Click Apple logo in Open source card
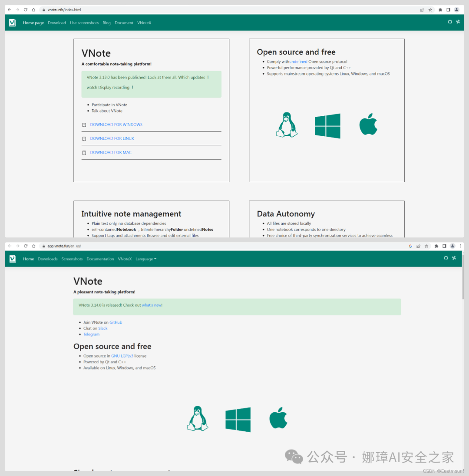Image resolution: width=469 pixels, height=476 pixels. click(368, 124)
